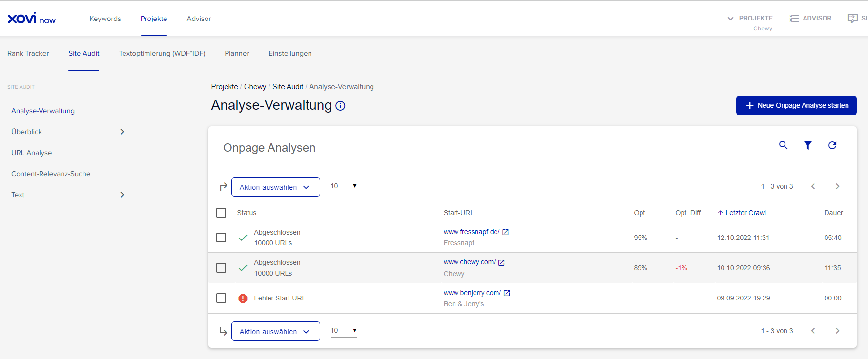
Task: Select URL Analyse in the sidebar
Action: click(32, 153)
